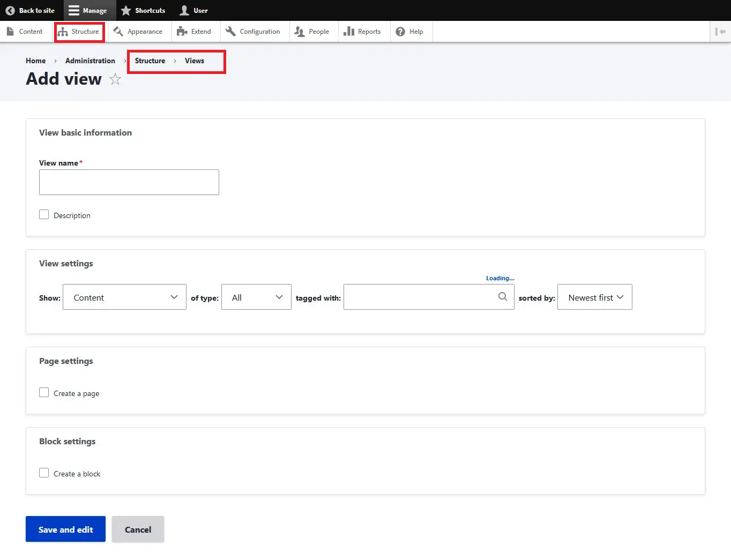731x560 pixels.
Task: Open the Show Content dropdown
Action: tap(124, 297)
